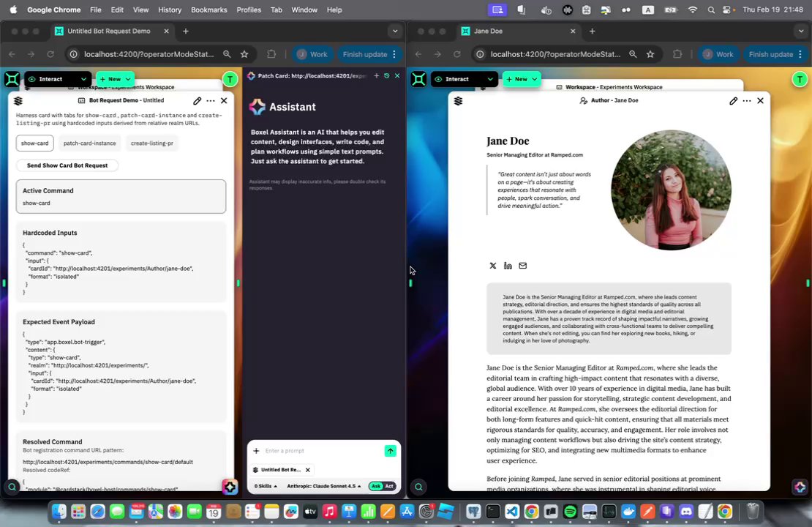Click the Boxel logo icon in left window

click(x=12, y=79)
